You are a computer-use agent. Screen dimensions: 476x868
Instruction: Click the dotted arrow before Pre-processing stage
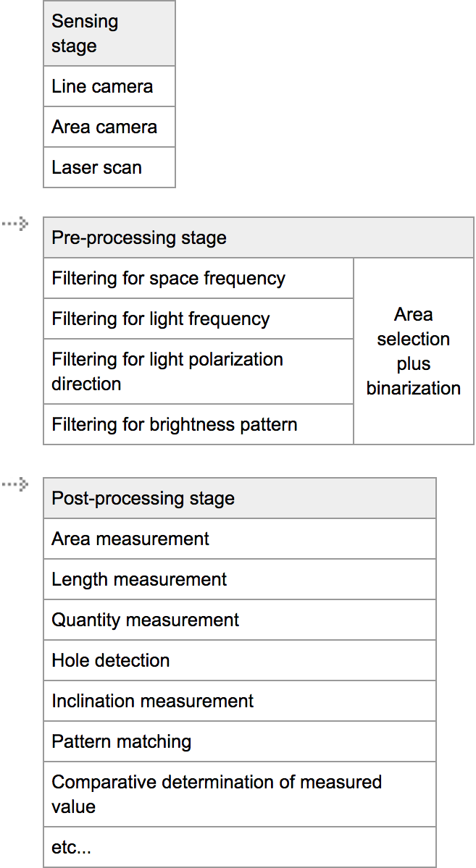14,224
